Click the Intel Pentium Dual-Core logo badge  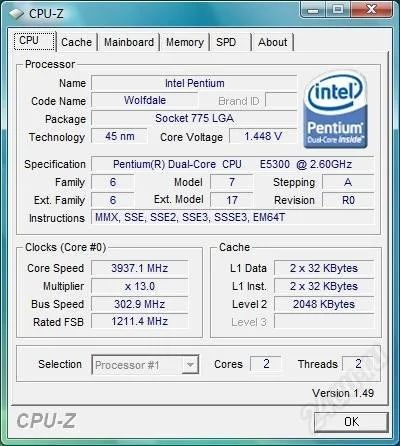(x=335, y=110)
